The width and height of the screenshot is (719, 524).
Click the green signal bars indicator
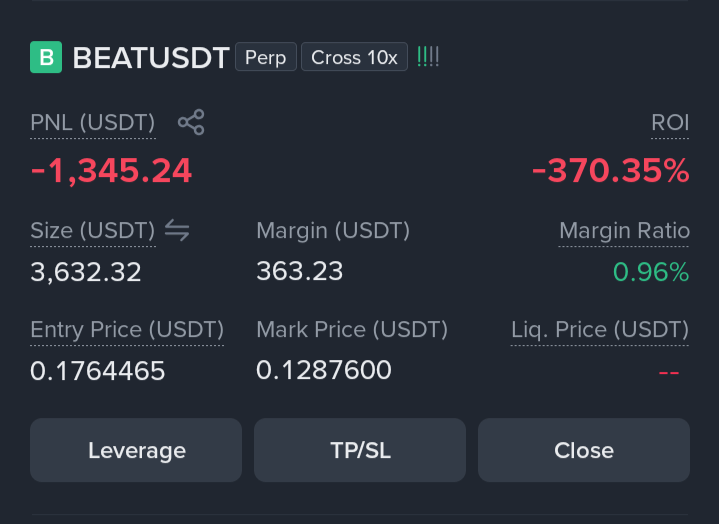point(428,57)
